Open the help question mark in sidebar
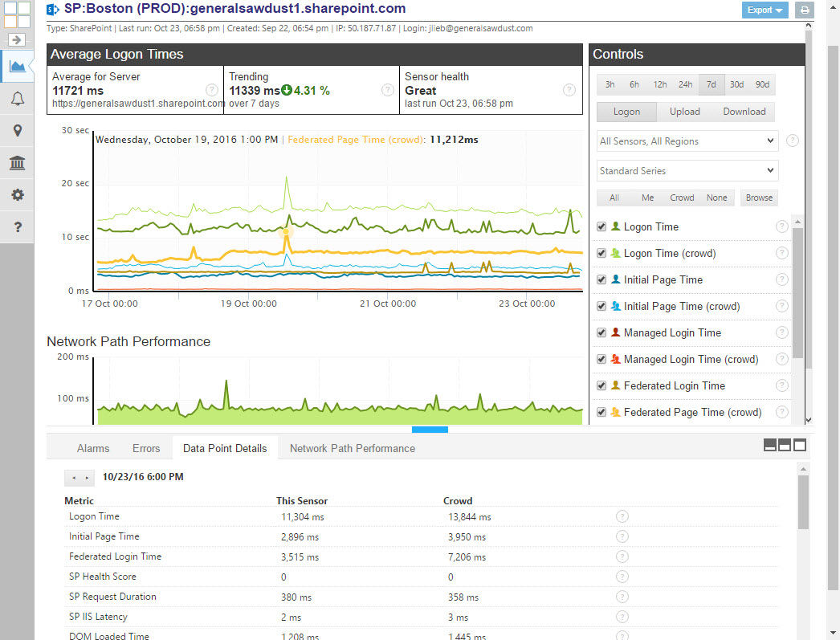 tap(17, 227)
